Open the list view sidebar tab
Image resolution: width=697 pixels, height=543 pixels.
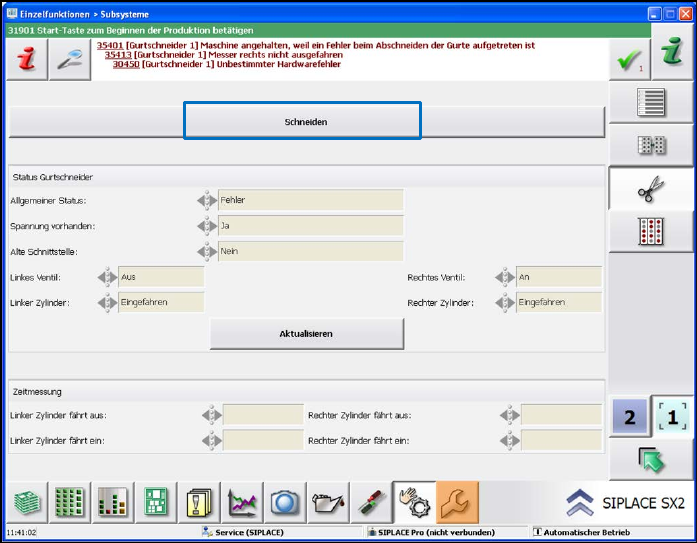coord(652,103)
